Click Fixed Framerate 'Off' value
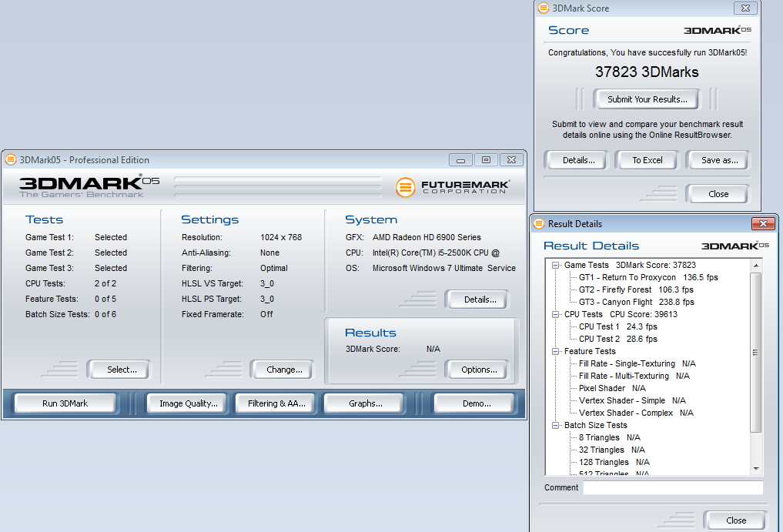 (x=266, y=315)
